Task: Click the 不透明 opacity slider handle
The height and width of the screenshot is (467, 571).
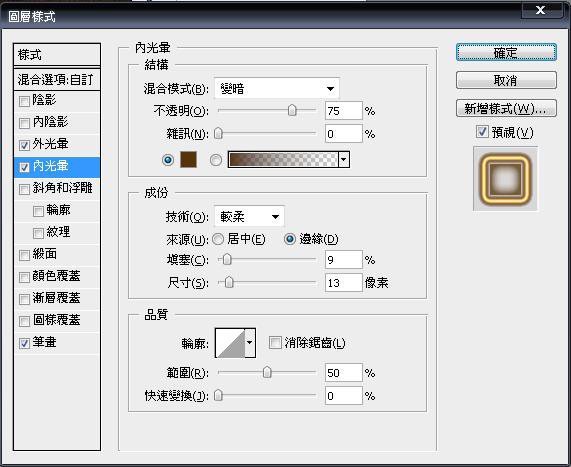Action: coord(292,110)
